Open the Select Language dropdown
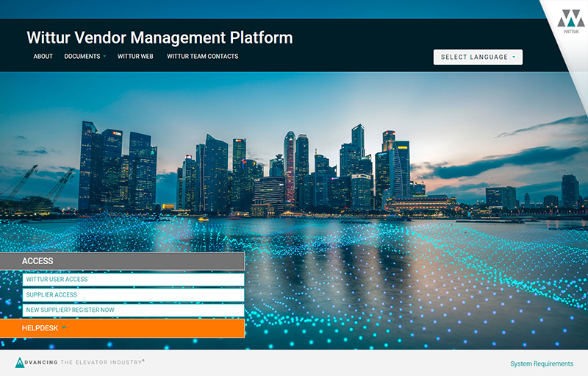The image size is (588, 376). click(x=478, y=57)
